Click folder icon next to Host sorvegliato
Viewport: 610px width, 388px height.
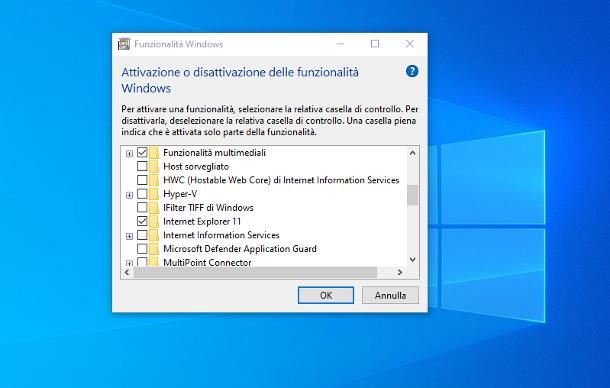tap(154, 167)
